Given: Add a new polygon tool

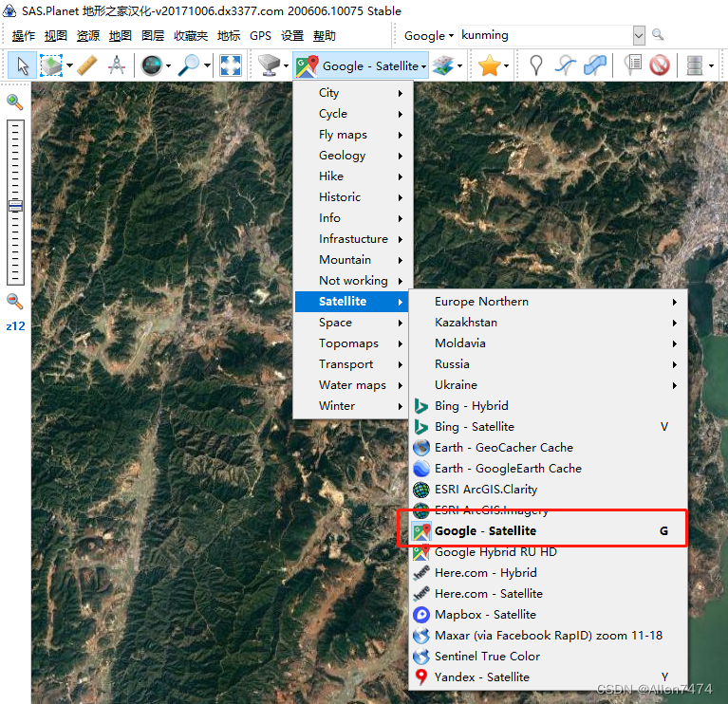Looking at the screenshot, I should click(595, 65).
